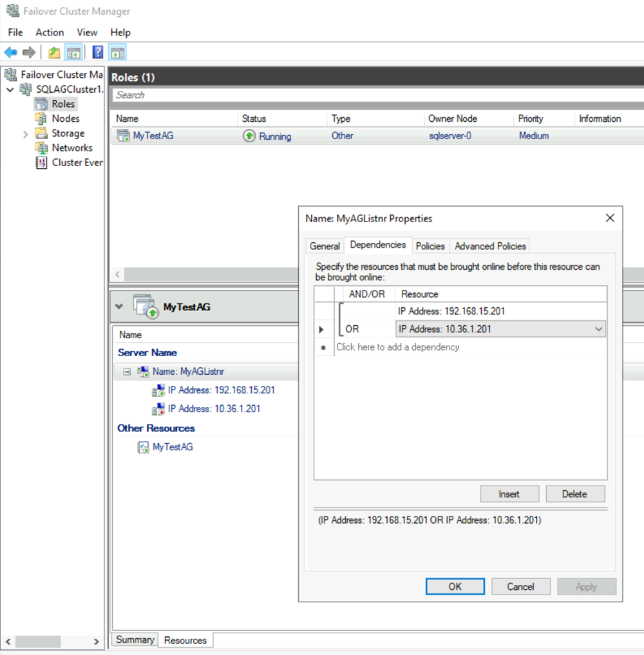Screen dimensions: 644x655
Task: Close the MyAGListnr Properties dialog
Action: (610, 218)
